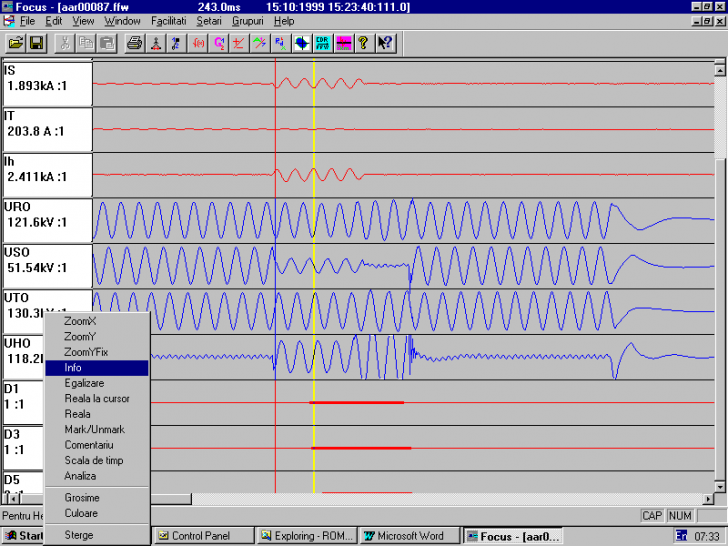Click the Open file toolbar icon
Image resolution: width=728 pixels, height=546 pixels.
click(x=16, y=43)
